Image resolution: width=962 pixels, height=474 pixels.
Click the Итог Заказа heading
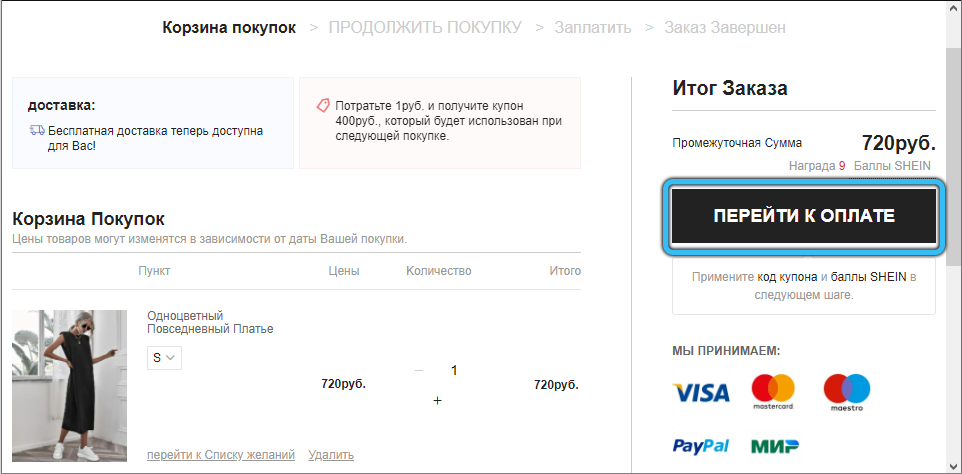[730, 88]
